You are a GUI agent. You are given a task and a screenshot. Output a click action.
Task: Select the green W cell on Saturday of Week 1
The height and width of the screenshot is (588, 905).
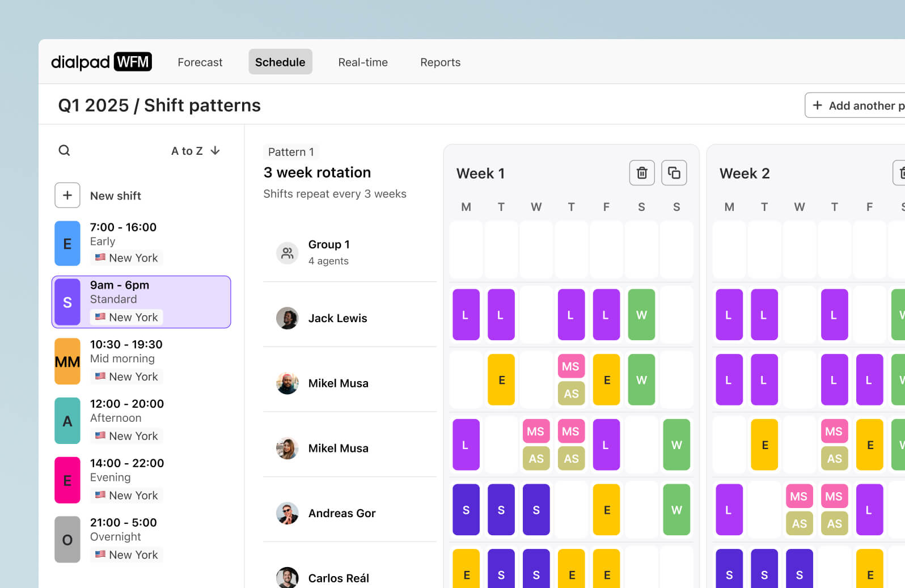tap(641, 315)
